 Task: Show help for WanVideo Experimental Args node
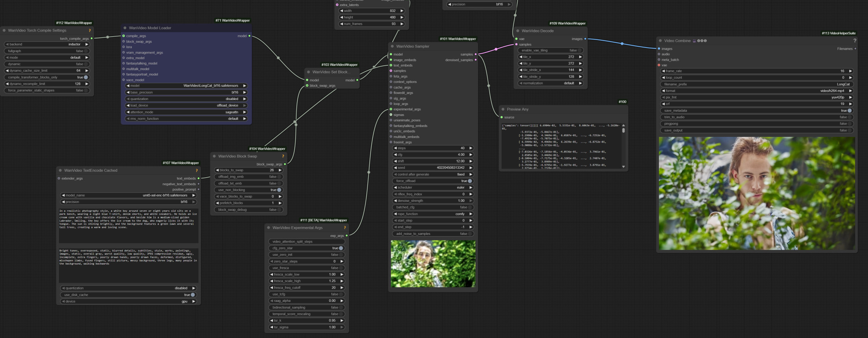(x=345, y=228)
